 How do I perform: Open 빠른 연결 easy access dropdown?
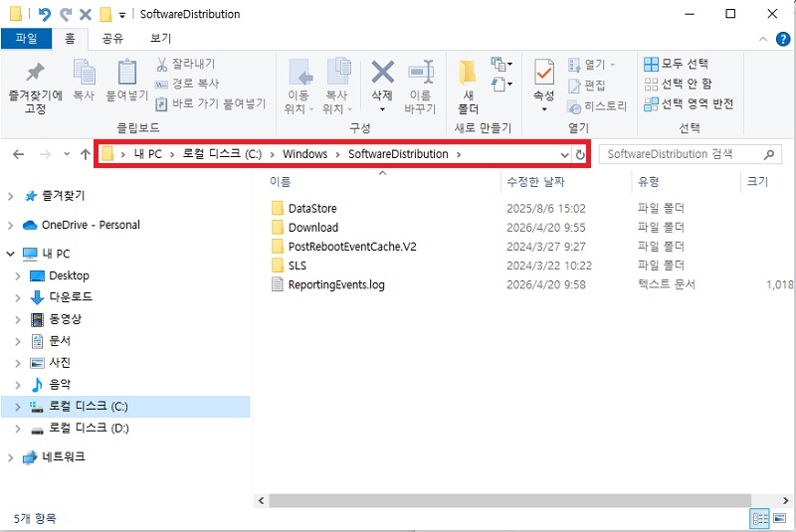click(x=502, y=84)
